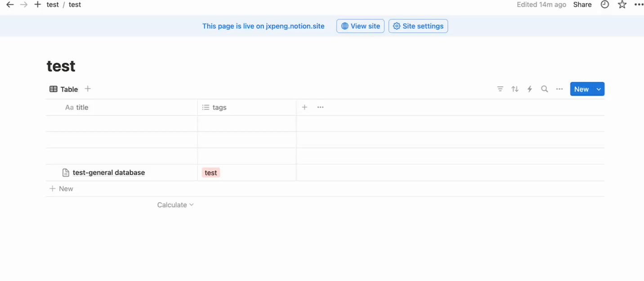Open Site settings

[x=418, y=26]
